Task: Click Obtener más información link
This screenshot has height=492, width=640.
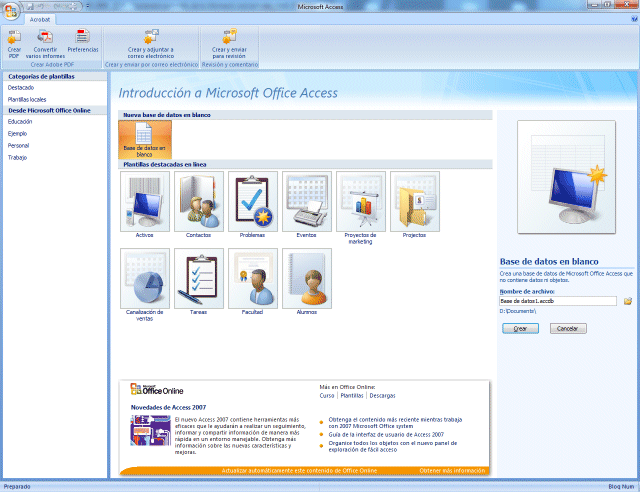Action: (x=452, y=471)
